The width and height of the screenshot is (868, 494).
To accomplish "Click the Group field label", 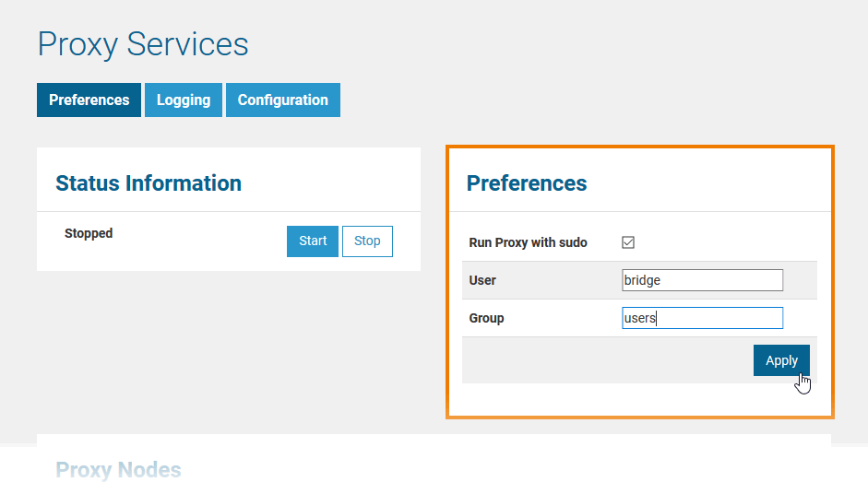I will pyautogui.click(x=486, y=318).
